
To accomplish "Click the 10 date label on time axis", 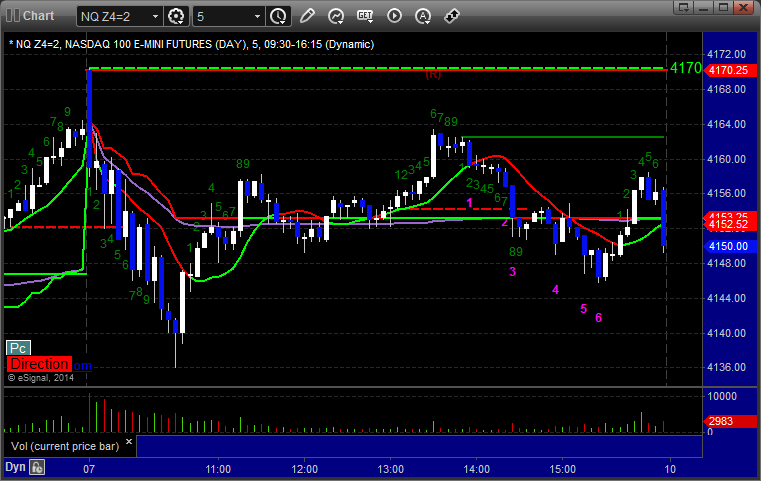I will click(670, 469).
